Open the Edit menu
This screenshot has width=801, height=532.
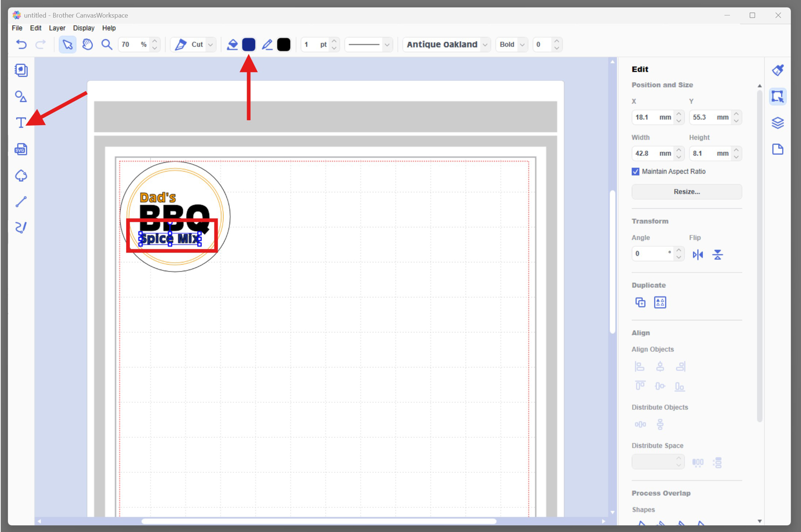[x=35, y=28]
